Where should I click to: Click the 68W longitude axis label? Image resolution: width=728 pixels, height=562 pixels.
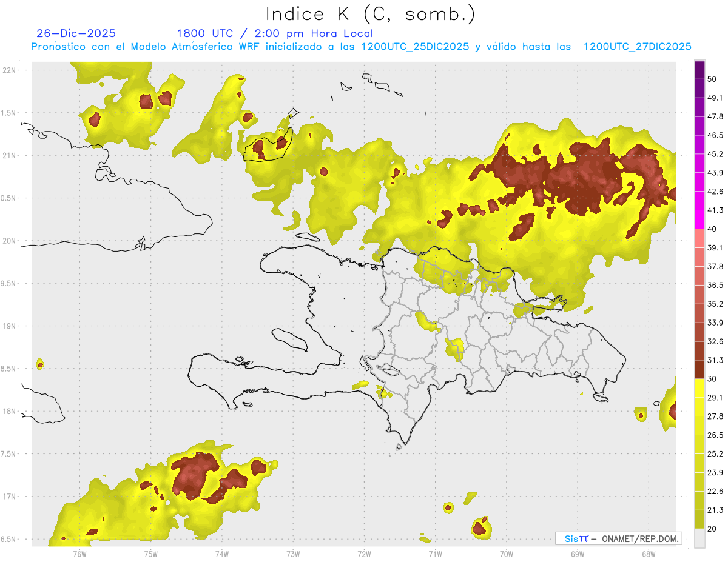pyautogui.click(x=649, y=554)
